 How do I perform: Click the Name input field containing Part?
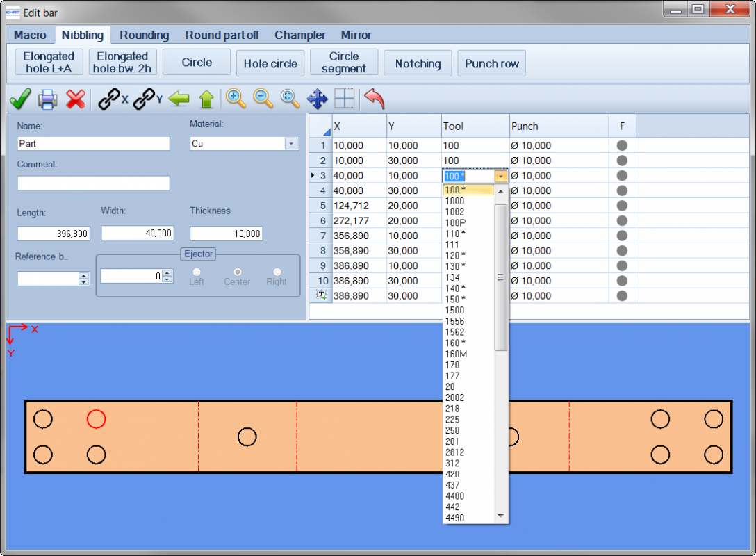coord(94,144)
